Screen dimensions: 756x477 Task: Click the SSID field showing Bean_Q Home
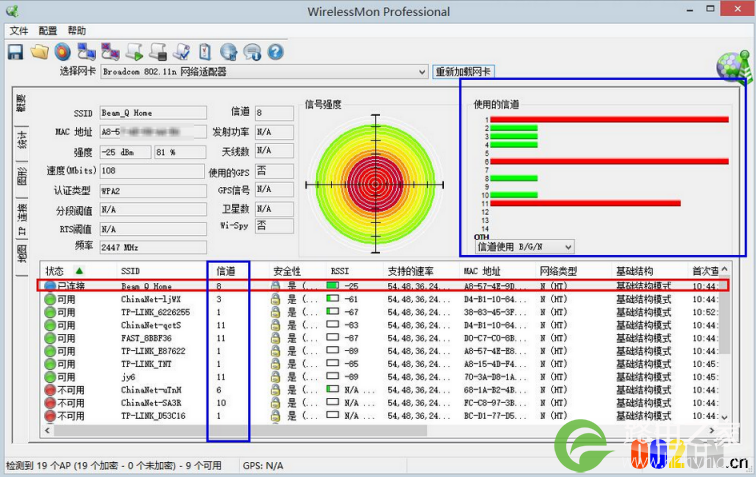coord(153,113)
